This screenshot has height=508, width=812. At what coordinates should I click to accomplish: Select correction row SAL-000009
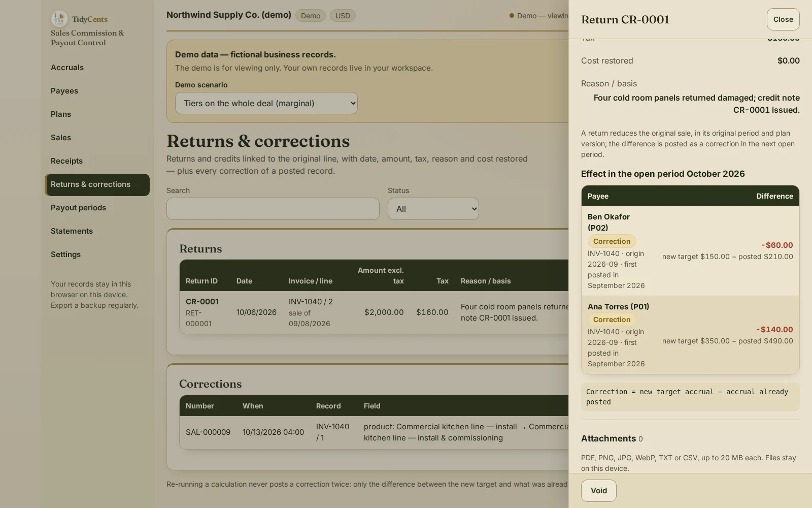[374, 432]
